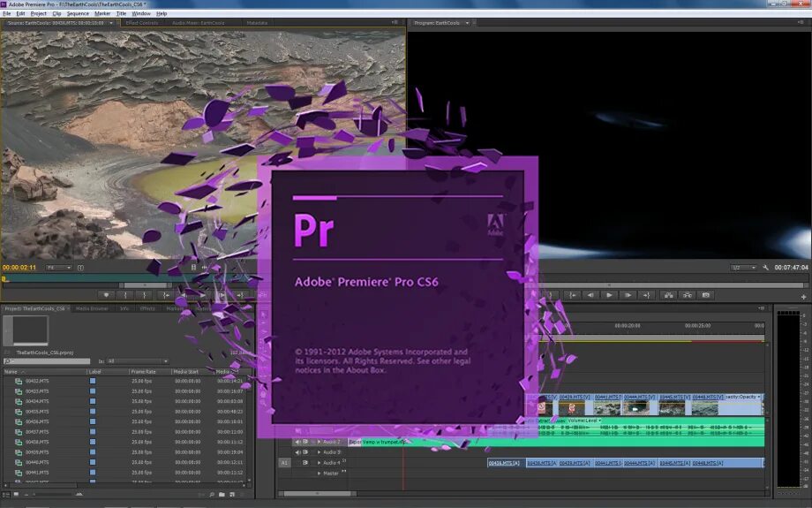Open the Program monitor button editor plus
This screenshot has height=508, width=812.
coord(803,297)
